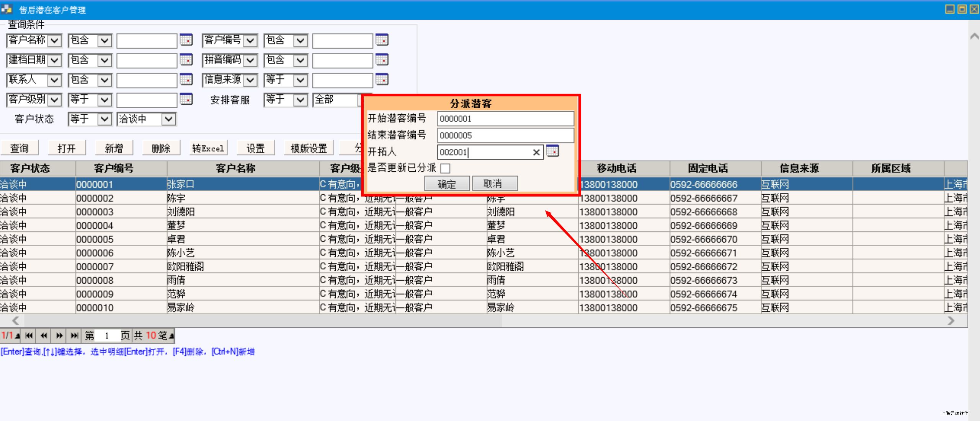980x421 pixels.
Task: Click picker icon beside 信息来源 value field
Action: [x=382, y=80]
